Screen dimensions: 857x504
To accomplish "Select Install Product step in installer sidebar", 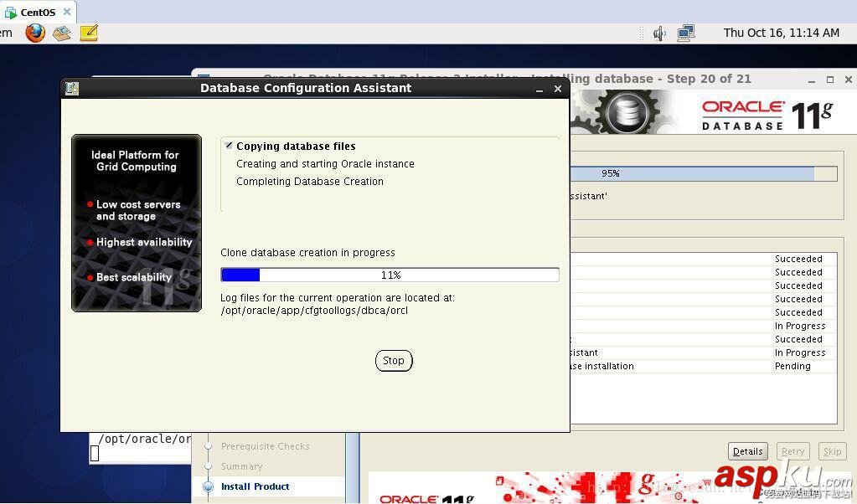I will tap(256, 486).
